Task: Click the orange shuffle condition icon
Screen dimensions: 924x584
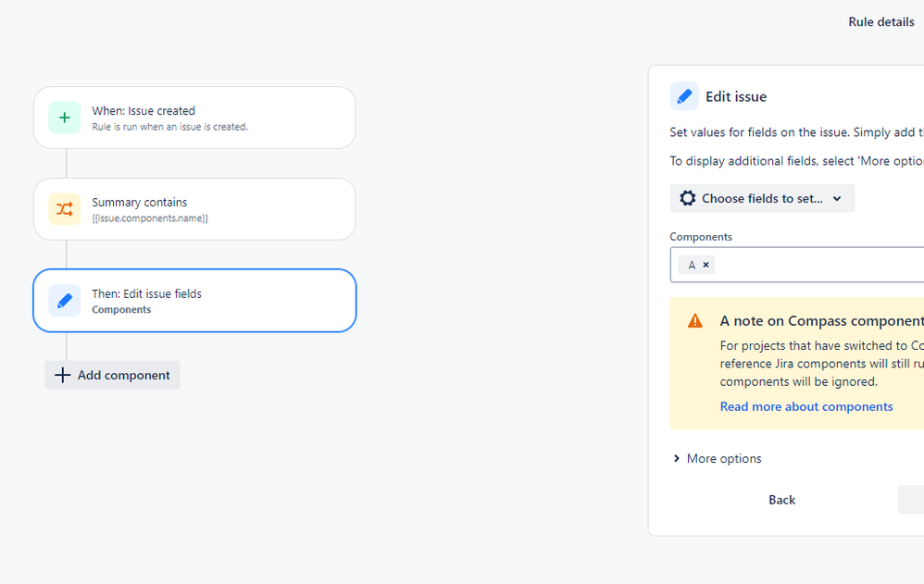Action: 65,209
